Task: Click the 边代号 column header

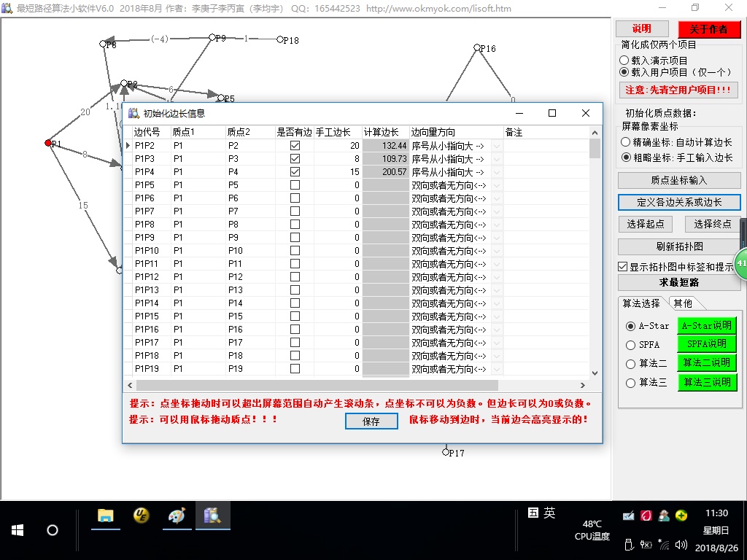Action: coord(152,132)
